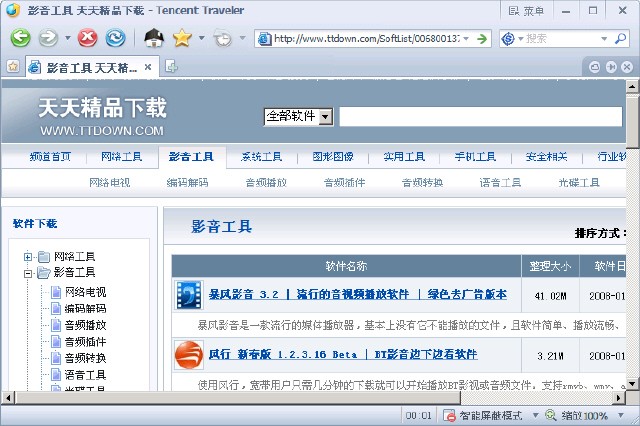Open the 菜单 menu in title bar
The image size is (640, 426).
pyautogui.click(x=526, y=11)
